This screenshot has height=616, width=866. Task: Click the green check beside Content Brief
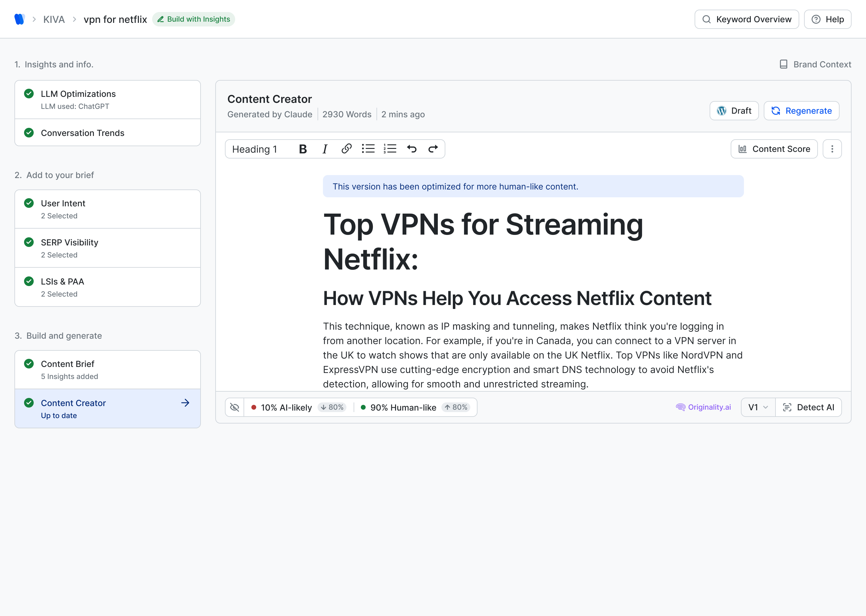coord(29,363)
